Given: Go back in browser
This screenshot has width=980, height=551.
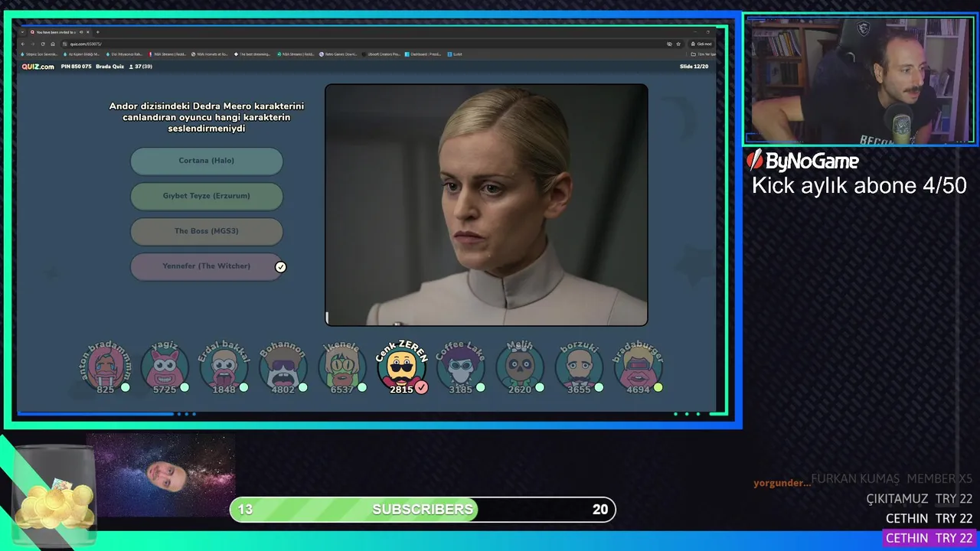Looking at the screenshot, I should tap(23, 44).
